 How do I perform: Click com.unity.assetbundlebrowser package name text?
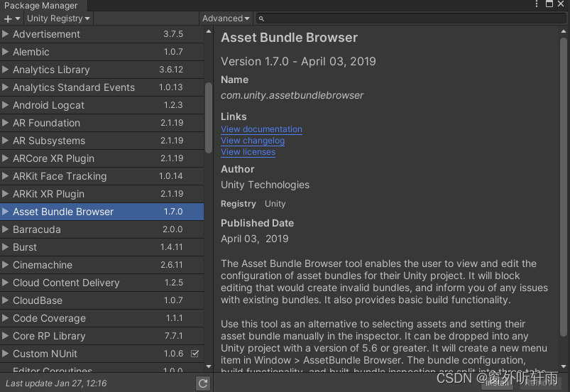[292, 95]
